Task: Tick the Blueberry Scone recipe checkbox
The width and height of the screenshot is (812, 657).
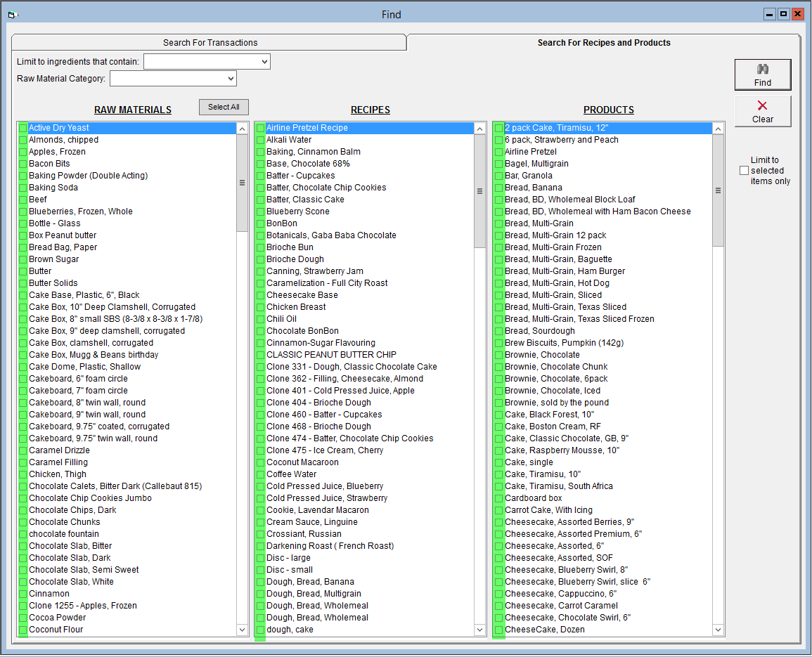Action: coord(260,212)
